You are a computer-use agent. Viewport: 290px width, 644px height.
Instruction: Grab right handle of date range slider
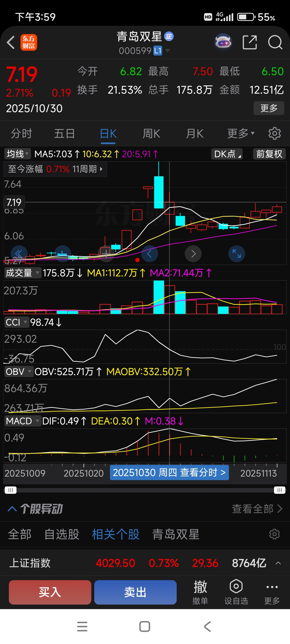[x=280, y=490]
